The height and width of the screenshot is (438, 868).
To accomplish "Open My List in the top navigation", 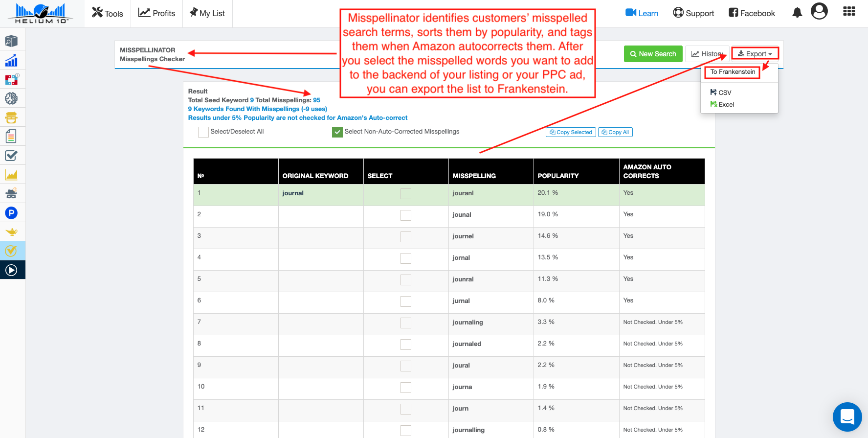I will [207, 13].
